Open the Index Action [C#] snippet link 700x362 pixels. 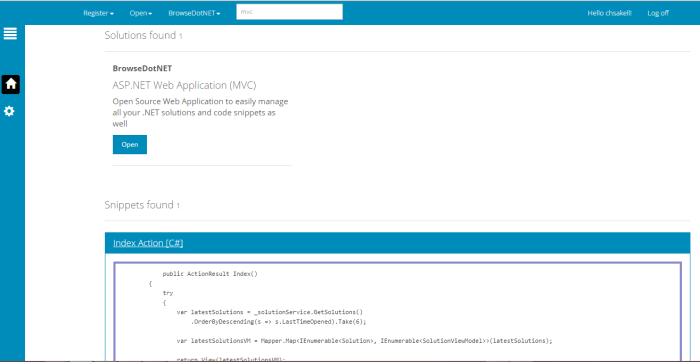[x=148, y=243]
